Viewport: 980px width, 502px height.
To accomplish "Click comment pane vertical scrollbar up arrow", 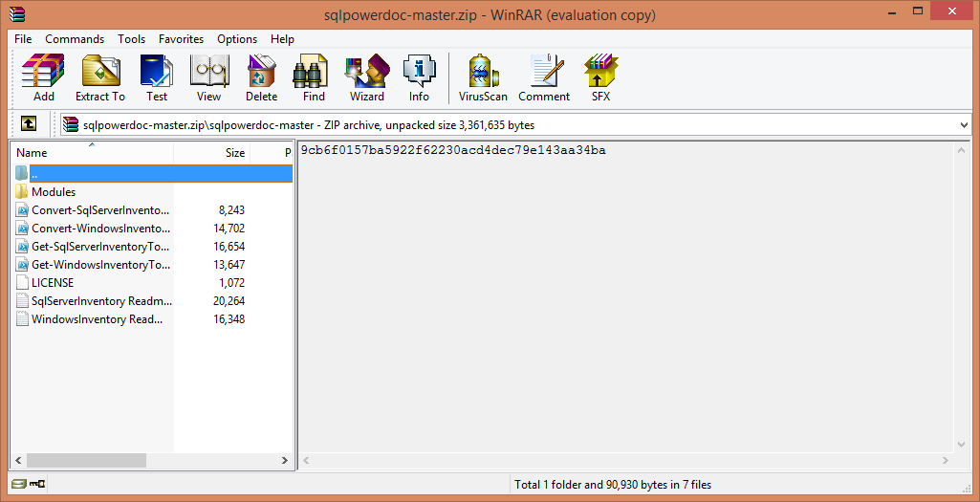I will point(961,150).
